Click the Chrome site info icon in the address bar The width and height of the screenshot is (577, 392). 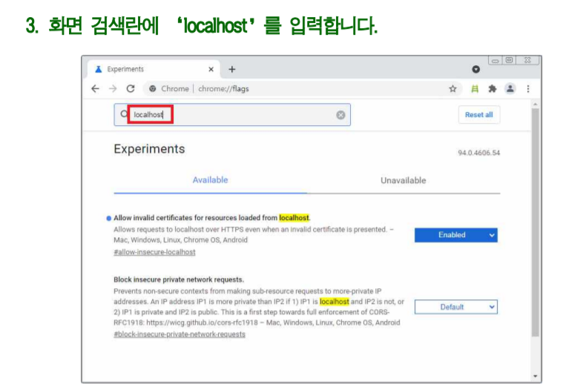click(153, 89)
